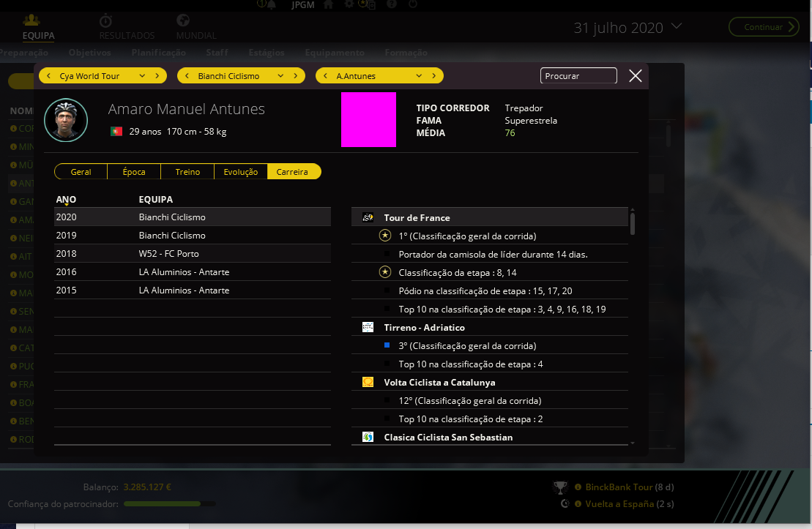
Task: Click the race results list scrollbar
Action: (633, 224)
